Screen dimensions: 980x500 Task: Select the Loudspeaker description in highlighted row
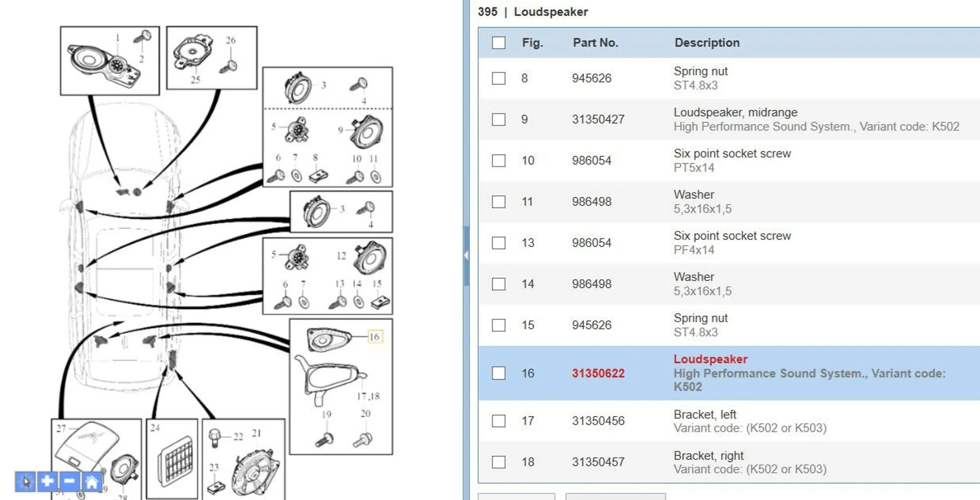(710, 359)
